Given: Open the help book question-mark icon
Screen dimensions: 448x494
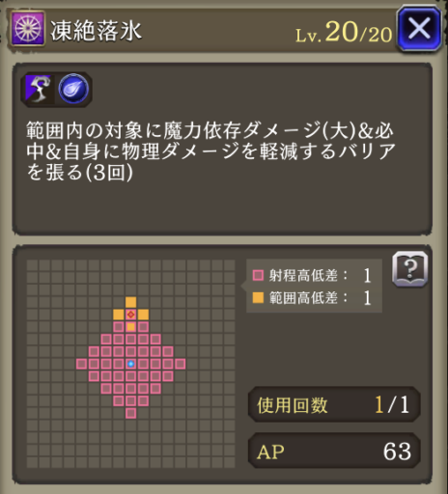Looking at the screenshot, I should [x=410, y=269].
